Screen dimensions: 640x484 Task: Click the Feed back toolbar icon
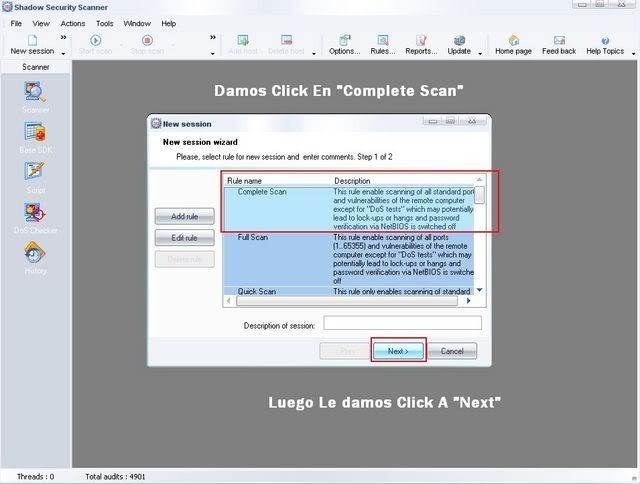[x=559, y=40]
